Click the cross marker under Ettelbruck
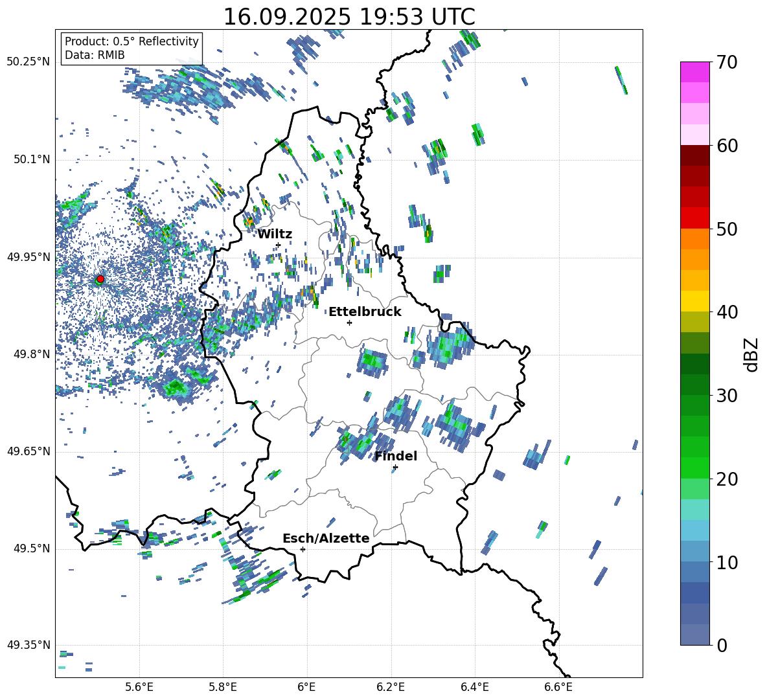 tap(349, 322)
